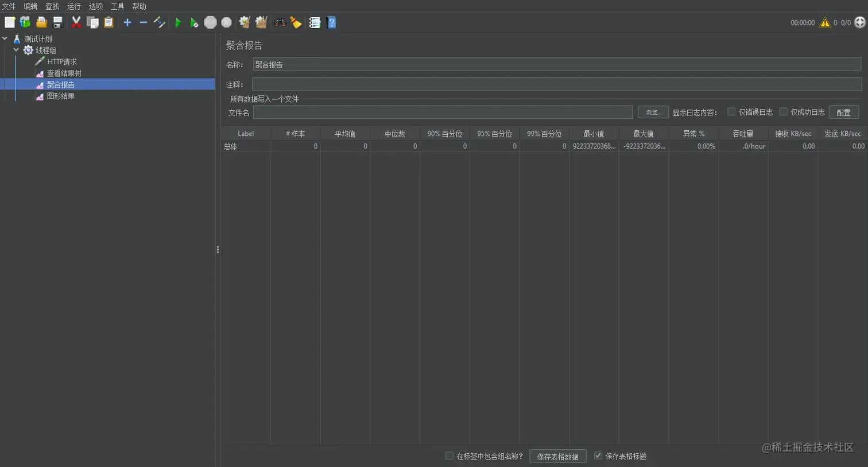
Task: Select 查看结果树 in the tree
Action: 64,73
